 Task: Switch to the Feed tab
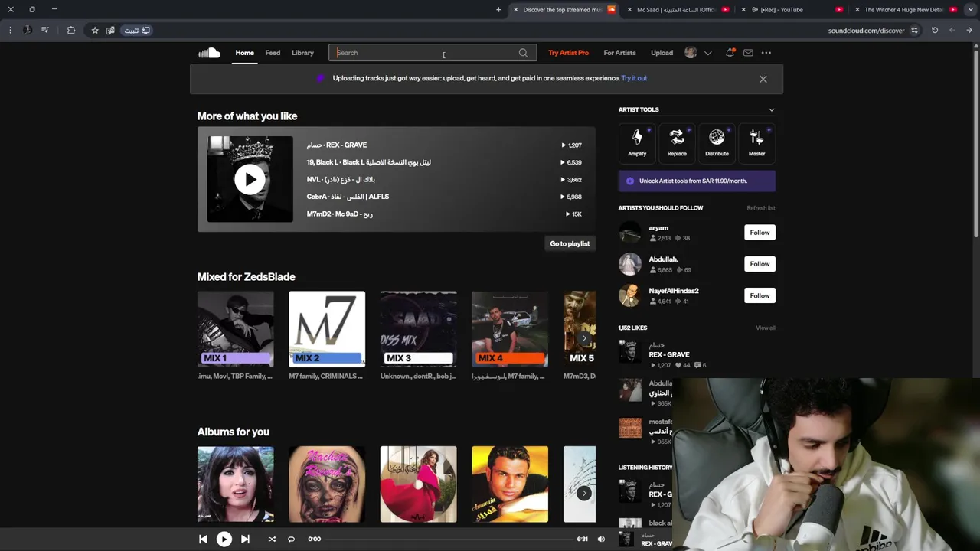(273, 53)
